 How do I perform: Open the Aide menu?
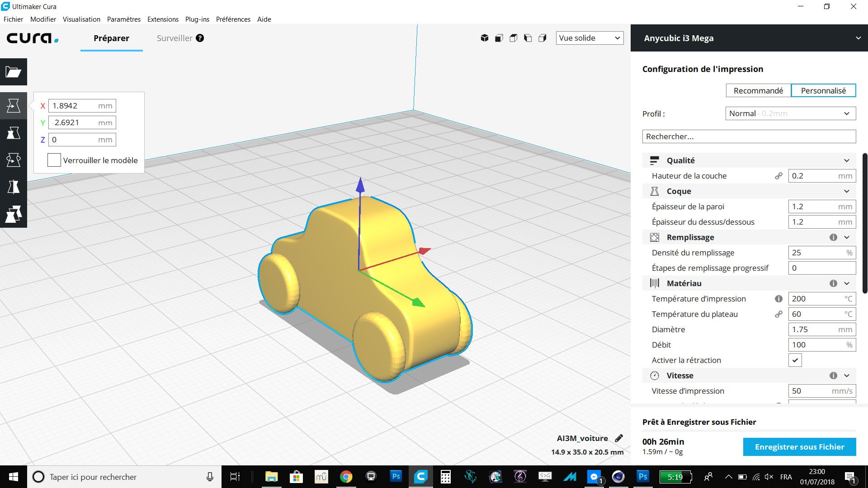tap(264, 19)
